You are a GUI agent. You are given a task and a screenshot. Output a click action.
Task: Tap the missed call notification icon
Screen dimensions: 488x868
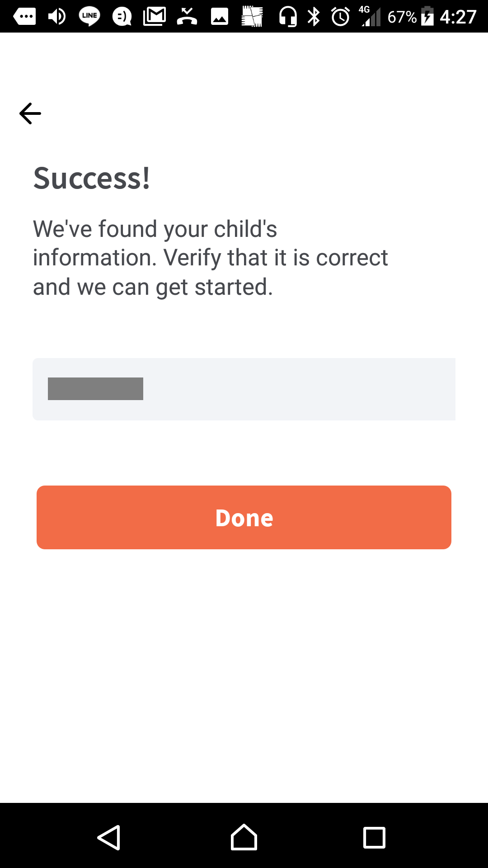[x=187, y=17]
